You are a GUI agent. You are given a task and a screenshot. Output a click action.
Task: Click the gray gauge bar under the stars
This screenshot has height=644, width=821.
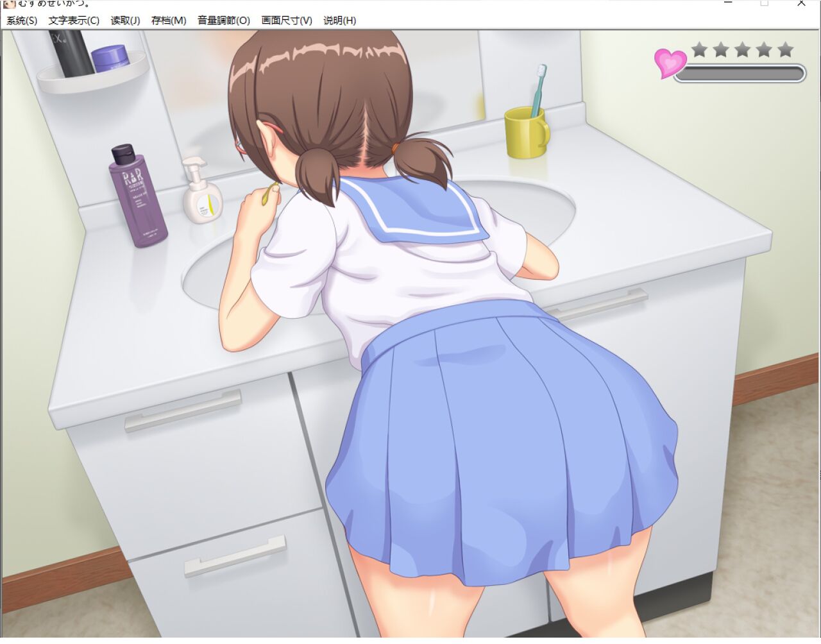click(x=740, y=74)
